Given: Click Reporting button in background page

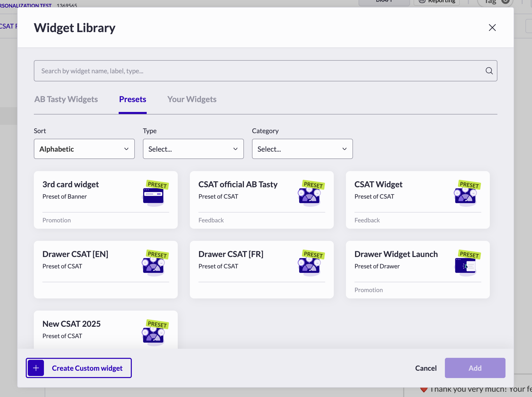Looking at the screenshot, I should [437, 2].
